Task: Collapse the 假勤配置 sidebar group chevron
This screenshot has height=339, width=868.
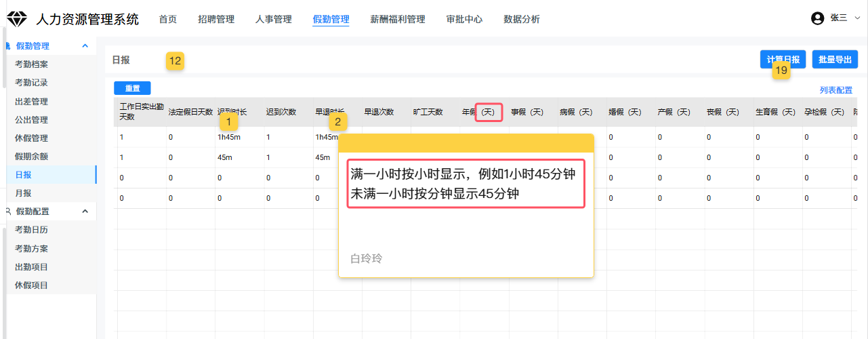Action: point(85,212)
